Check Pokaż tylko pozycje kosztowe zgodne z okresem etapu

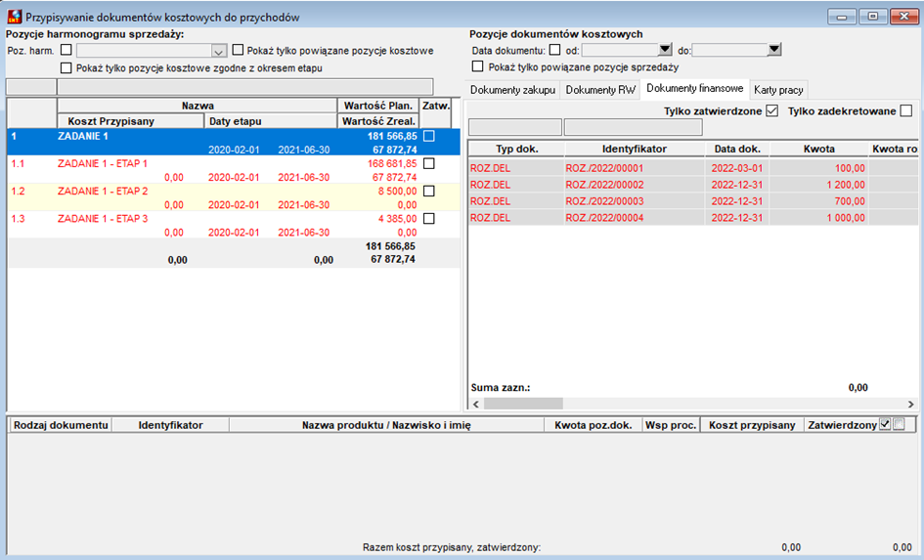pos(66,67)
